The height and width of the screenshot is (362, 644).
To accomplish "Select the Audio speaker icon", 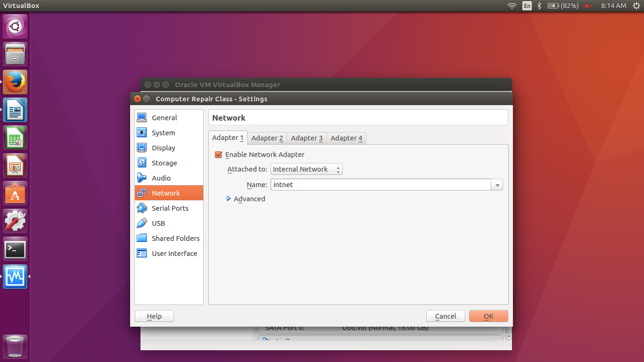I will click(142, 178).
